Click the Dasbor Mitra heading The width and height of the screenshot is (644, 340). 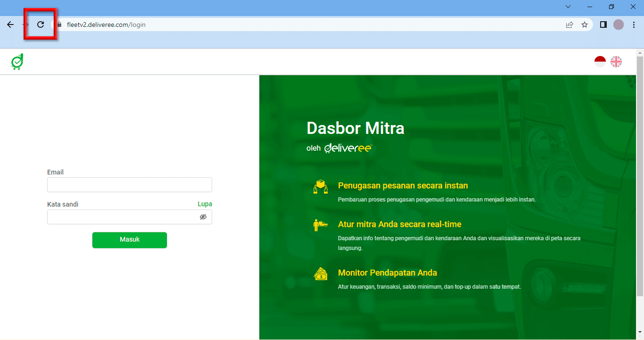[355, 128]
